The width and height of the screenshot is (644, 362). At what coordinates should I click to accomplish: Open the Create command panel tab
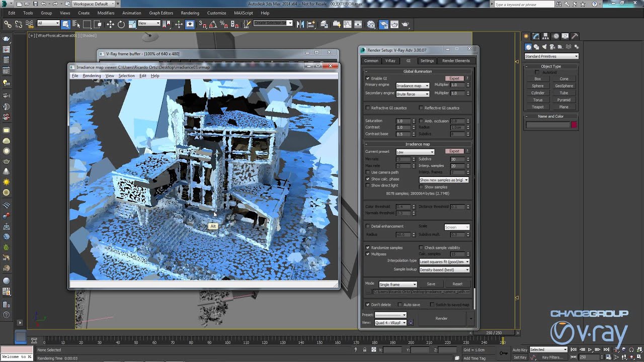pos(527,36)
